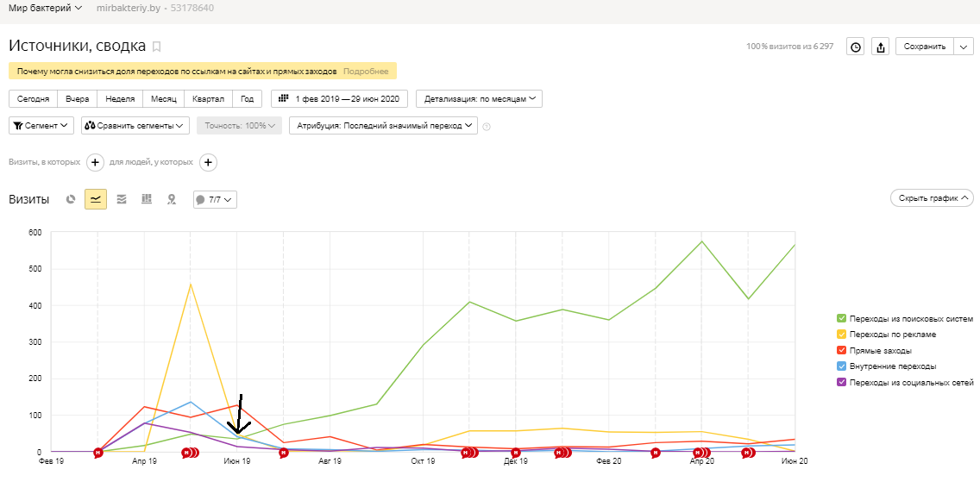Click the red annotation marker between Фев 19 and Апр 19
Viewport: 980px width, 488px height.
98,453
